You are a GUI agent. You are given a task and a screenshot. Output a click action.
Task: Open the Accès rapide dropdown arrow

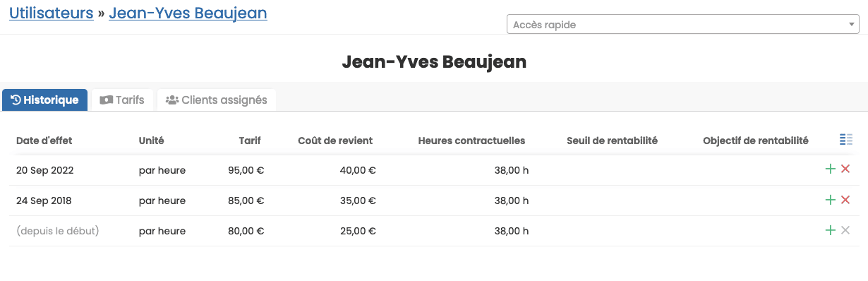pyautogui.click(x=852, y=25)
